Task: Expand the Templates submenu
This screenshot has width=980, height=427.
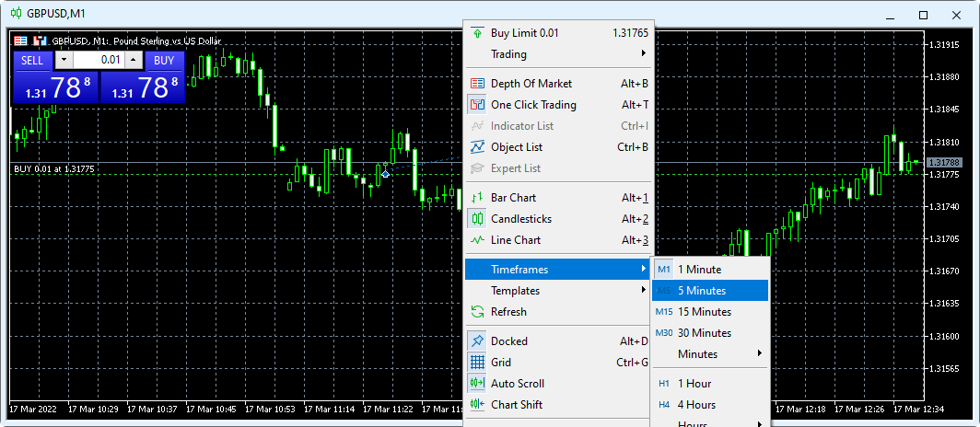Action: tap(557, 291)
